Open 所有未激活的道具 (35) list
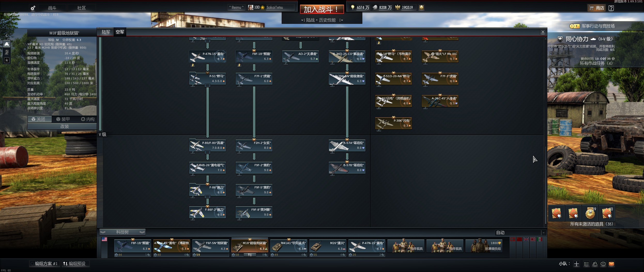Screen dimensions: 644x272 coord(592,224)
